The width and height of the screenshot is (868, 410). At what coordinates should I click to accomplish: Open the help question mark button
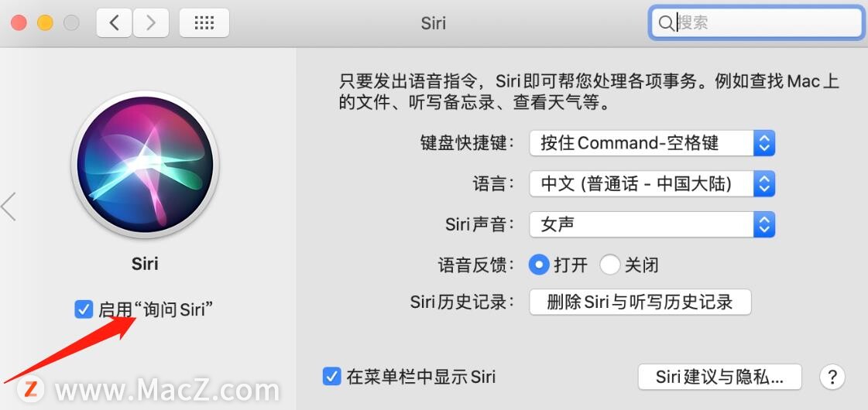coord(832,378)
